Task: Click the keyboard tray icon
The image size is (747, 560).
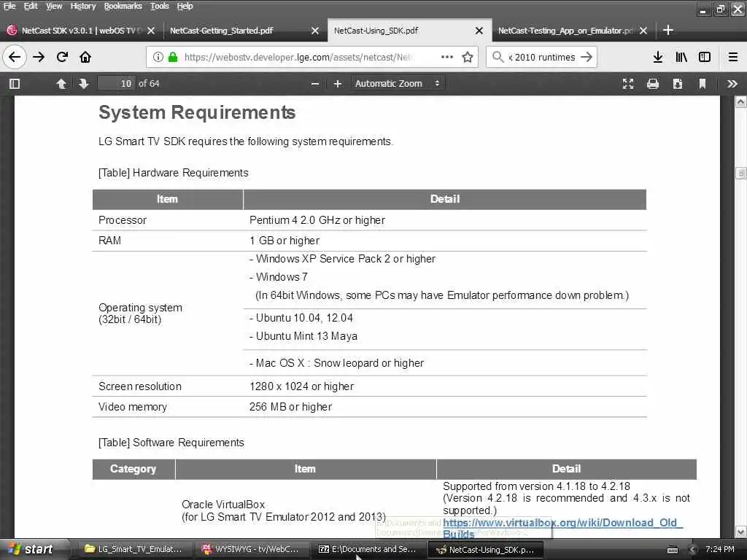Action: (x=672, y=550)
